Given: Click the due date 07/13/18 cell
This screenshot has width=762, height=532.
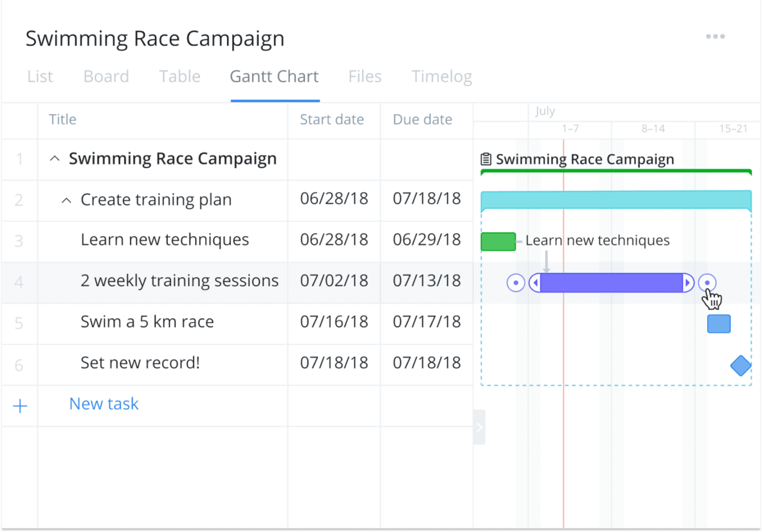Looking at the screenshot, I should (427, 280).
